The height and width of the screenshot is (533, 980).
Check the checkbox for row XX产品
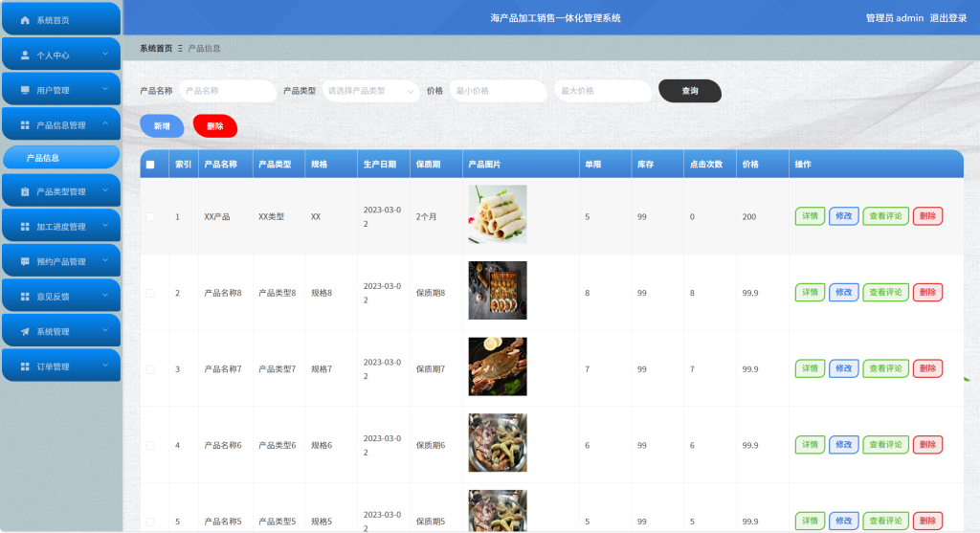pyautogui.click(x=150, y=217)
